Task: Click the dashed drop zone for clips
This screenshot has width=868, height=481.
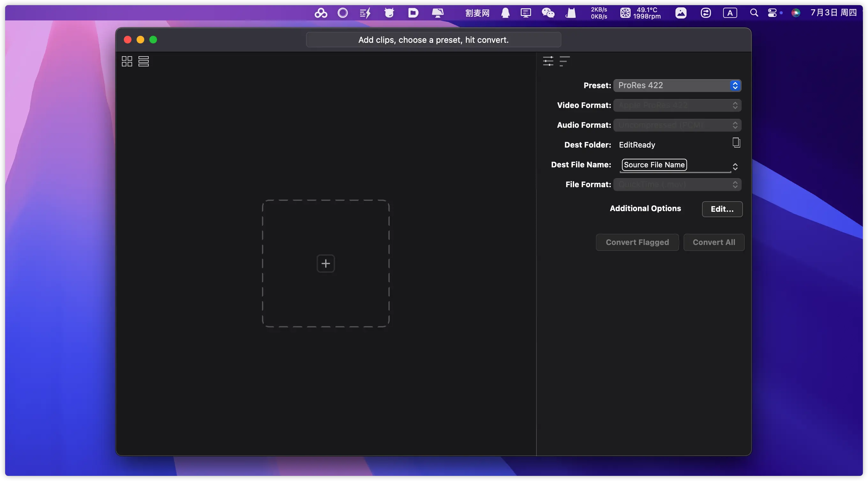Action: (325, 263)
